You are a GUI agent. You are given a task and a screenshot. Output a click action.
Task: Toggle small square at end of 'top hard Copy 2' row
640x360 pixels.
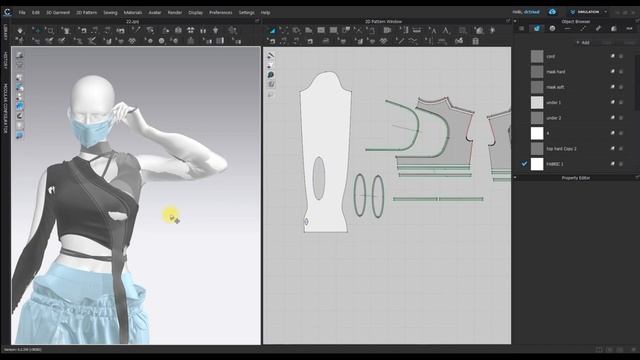(x=621, y=149)
